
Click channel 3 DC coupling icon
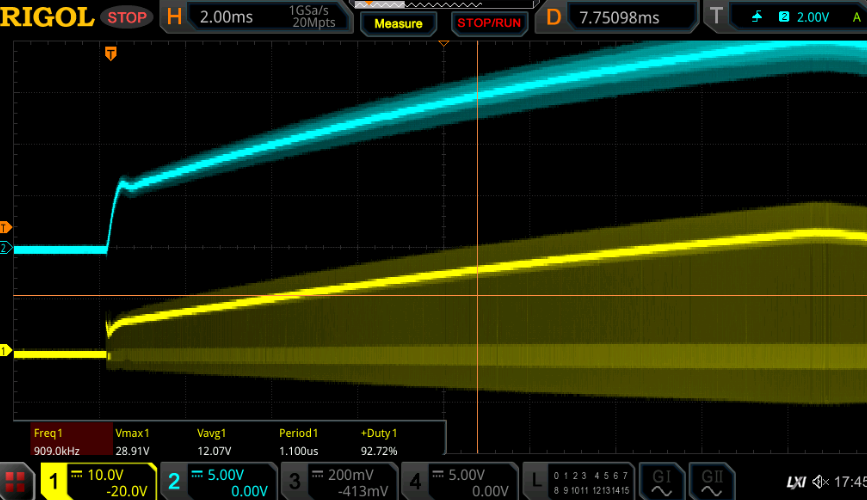click(x=317, y=474)
